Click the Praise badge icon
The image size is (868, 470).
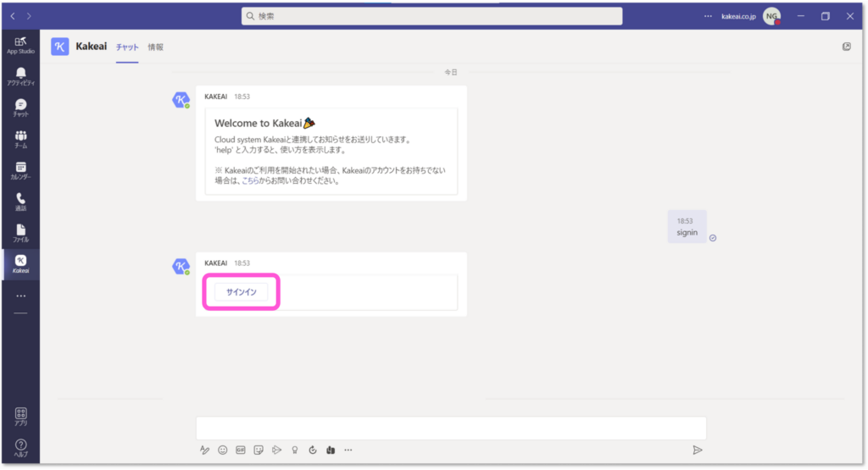pyautogui.click(x=294, y=450)
